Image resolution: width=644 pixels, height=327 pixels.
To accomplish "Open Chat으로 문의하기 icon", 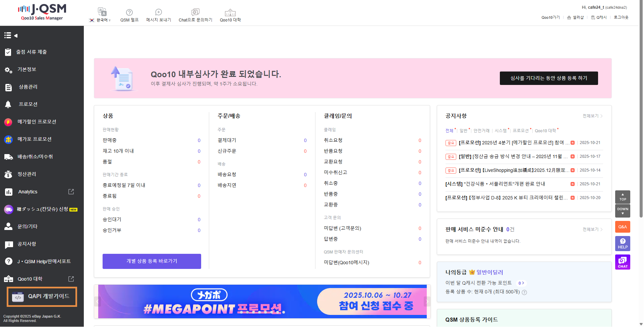I will [x=195, y=12].
